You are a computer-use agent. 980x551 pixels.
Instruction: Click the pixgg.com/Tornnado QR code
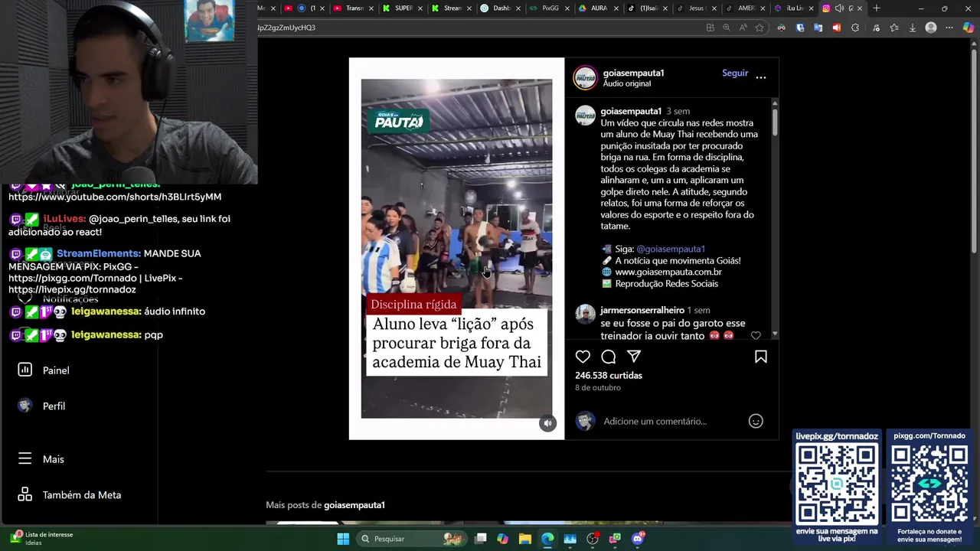(x=929, y=484)
